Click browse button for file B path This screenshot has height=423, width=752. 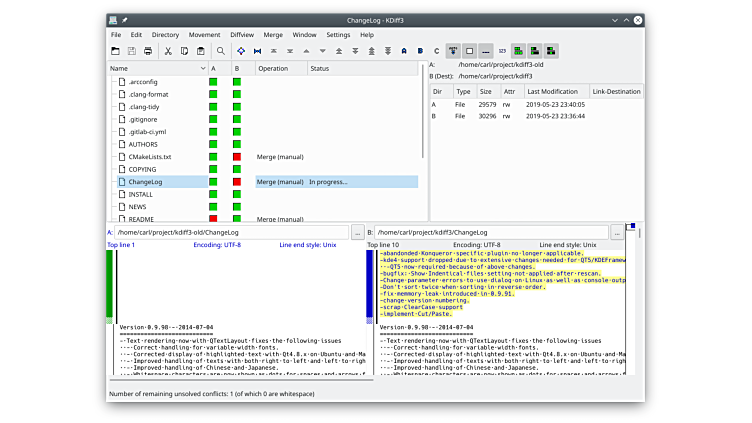617,232
